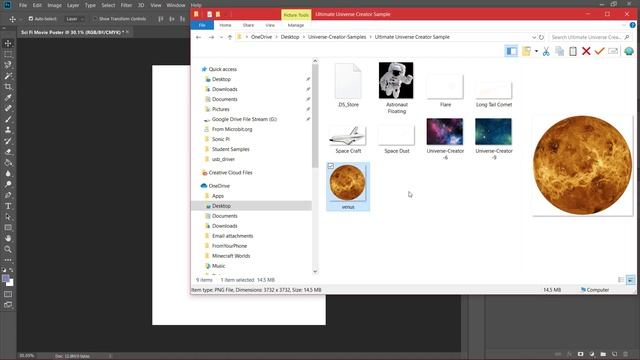
Task: Select the Rectangular Marquee tool
Action: pos(8,54)
